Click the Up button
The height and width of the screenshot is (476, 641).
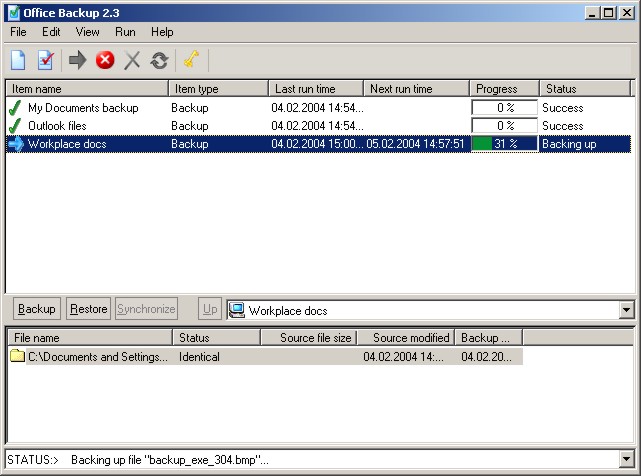coord(210,308)
